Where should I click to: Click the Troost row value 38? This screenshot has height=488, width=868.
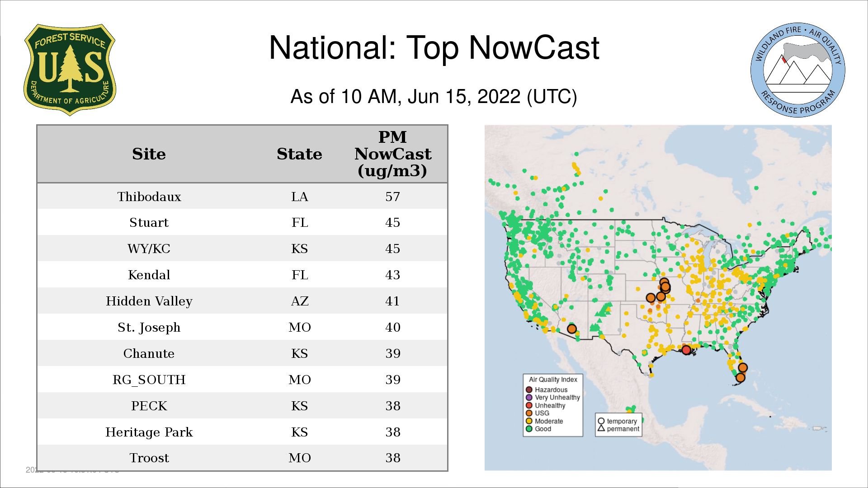tap(392, 458)
